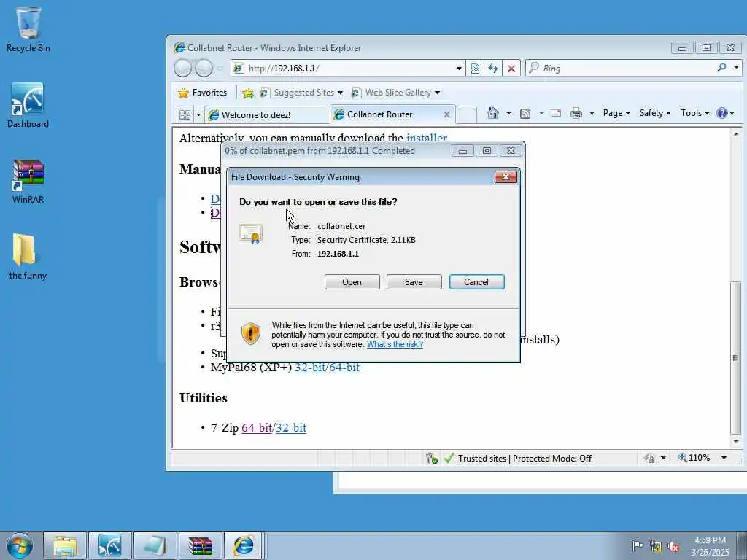Close the Collabnet Router tab
The width and height of the screenshot is (747, 560).
point(446,114)
